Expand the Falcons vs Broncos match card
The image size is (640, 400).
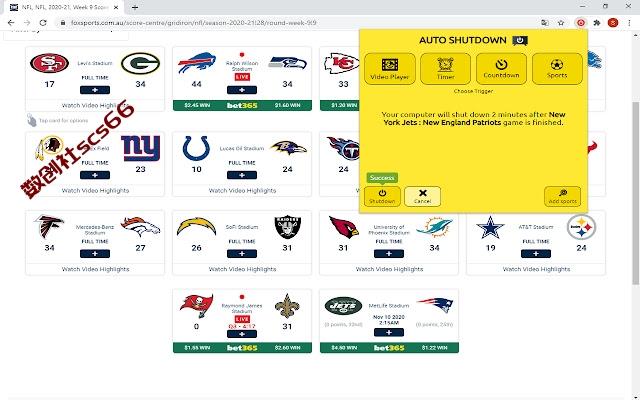(x=95, y=254)
